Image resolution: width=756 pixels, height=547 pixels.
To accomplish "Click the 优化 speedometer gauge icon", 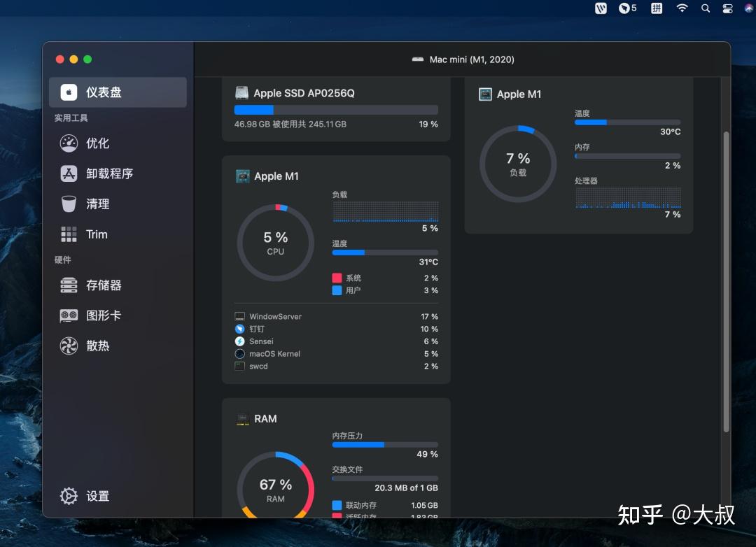I will (x=69, y=143).
